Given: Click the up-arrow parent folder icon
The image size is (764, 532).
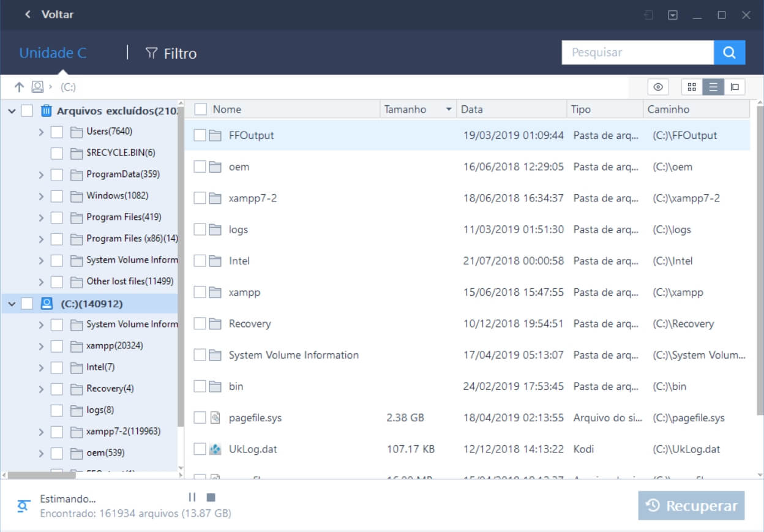Looking at the screenshot, I should (x=19, y=87).
